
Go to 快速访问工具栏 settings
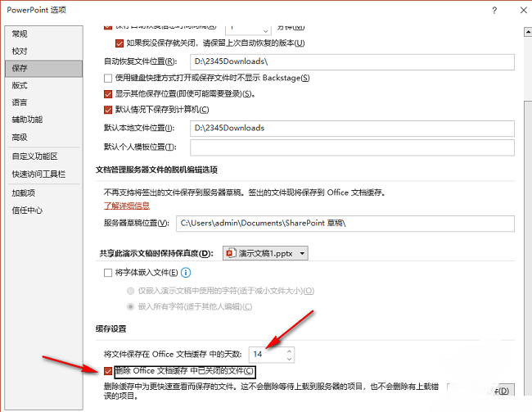coord(37,174)
